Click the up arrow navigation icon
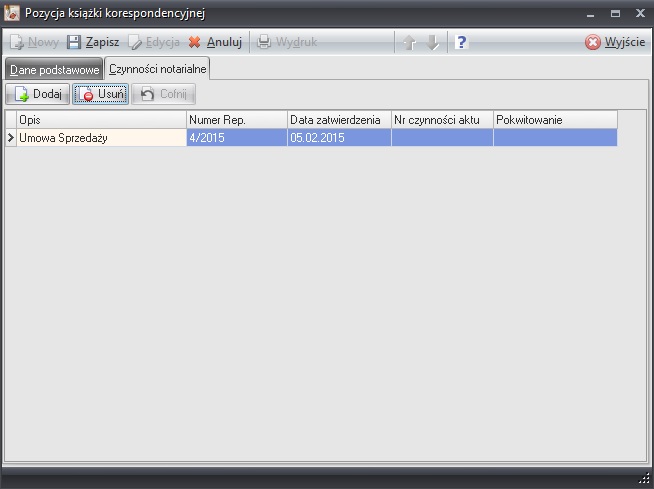Image resolution: width=654 pixels, height=489 pixels. pos(409,43)
